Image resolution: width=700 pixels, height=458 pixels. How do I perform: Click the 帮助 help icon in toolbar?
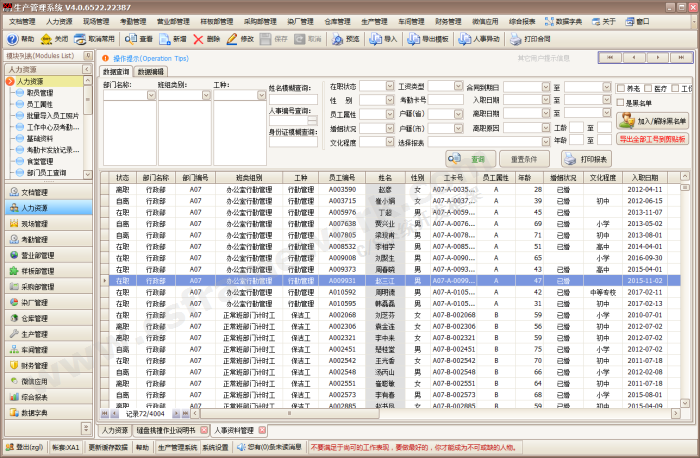point(20,39)
